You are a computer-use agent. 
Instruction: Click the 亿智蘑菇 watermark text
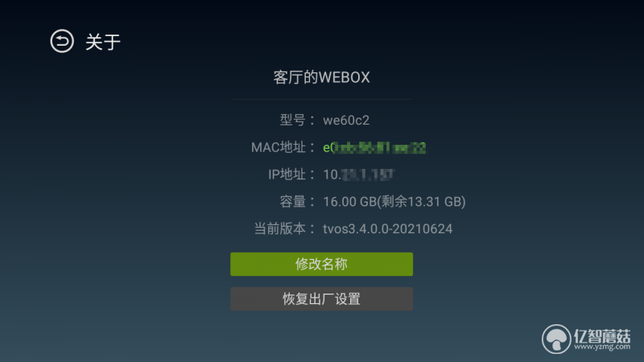click(x=602, y=336)
